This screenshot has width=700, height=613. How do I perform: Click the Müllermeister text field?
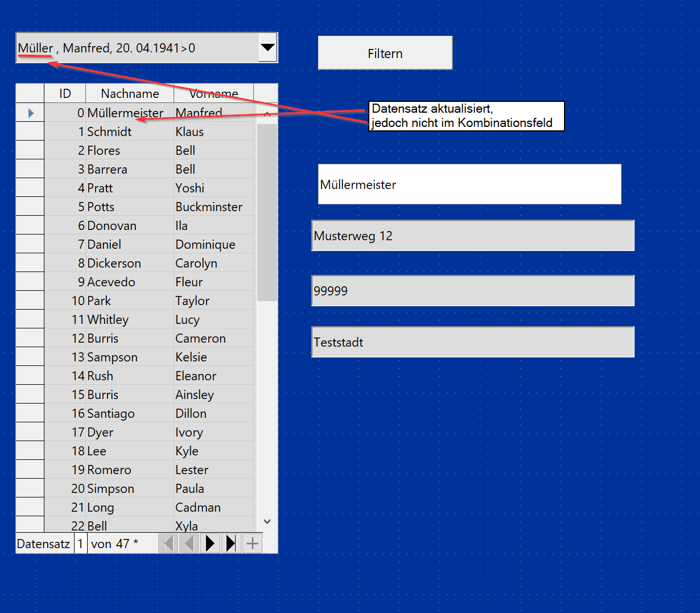click(469, 184)
